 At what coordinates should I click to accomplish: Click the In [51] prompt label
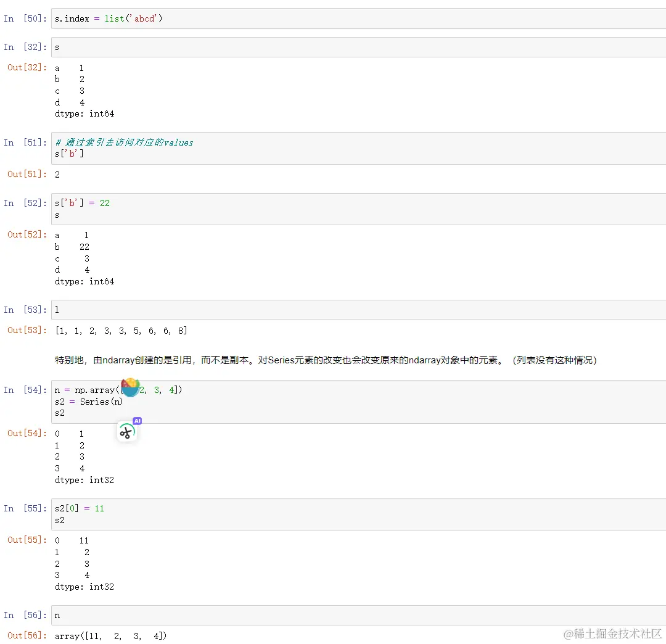pyautogui.click(x=25, y=142)
